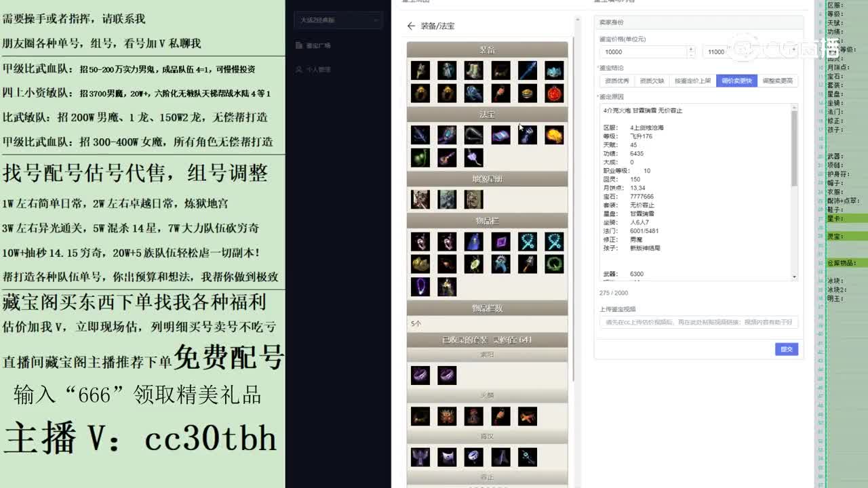Image resolution: width=868 pixels, height=488 pixels.
Task: Select the yellow-green amulet in 物品栏
Action: (x=474, y=264)
